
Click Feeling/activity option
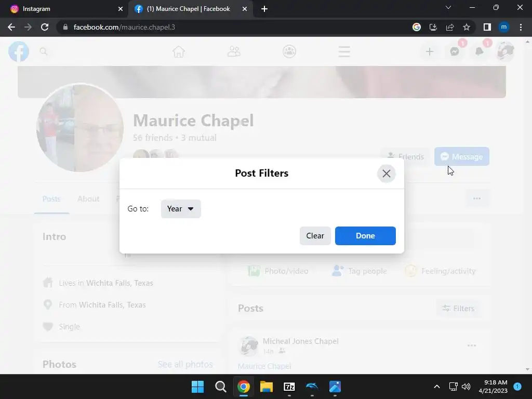click(441, 271)
